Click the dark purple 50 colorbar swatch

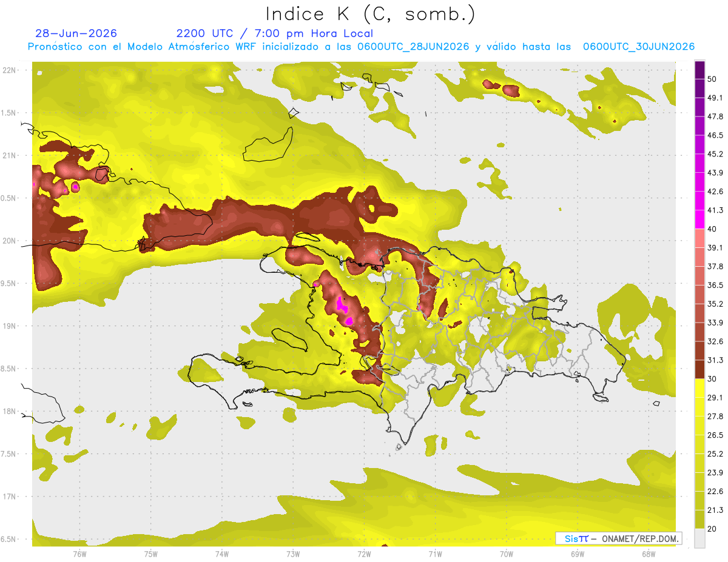point(699,70)
